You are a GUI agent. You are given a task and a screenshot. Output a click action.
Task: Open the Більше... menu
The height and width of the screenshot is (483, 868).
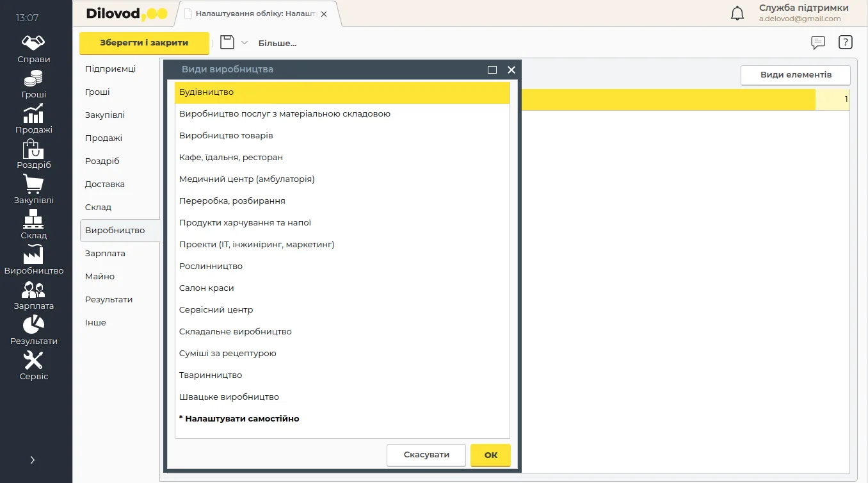click(277, 44)
